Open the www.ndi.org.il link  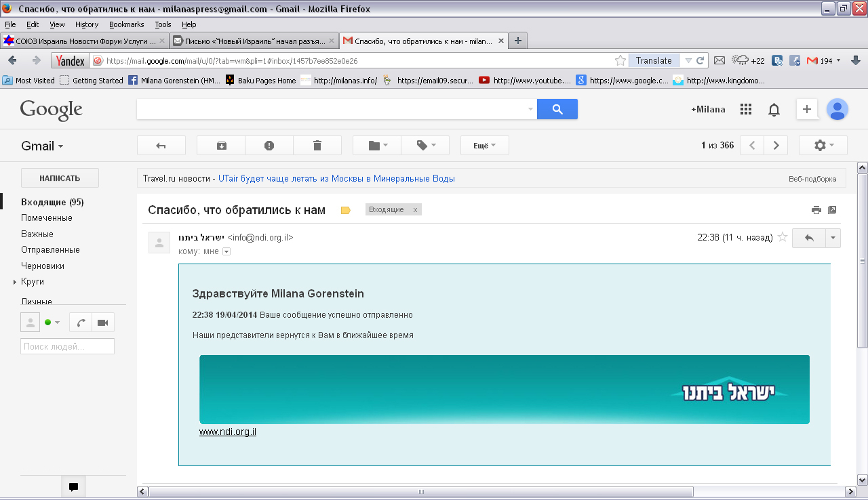[x=227, y=432]
